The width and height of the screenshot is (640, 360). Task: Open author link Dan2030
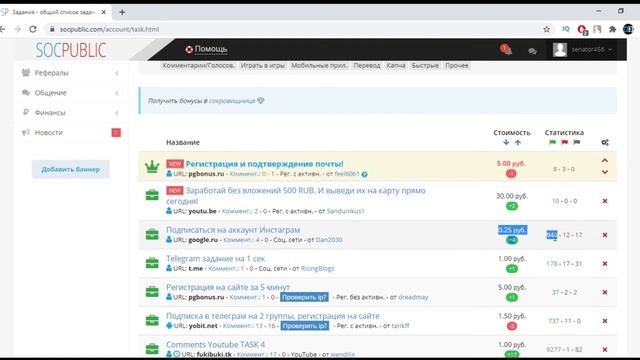coord(329,240)
